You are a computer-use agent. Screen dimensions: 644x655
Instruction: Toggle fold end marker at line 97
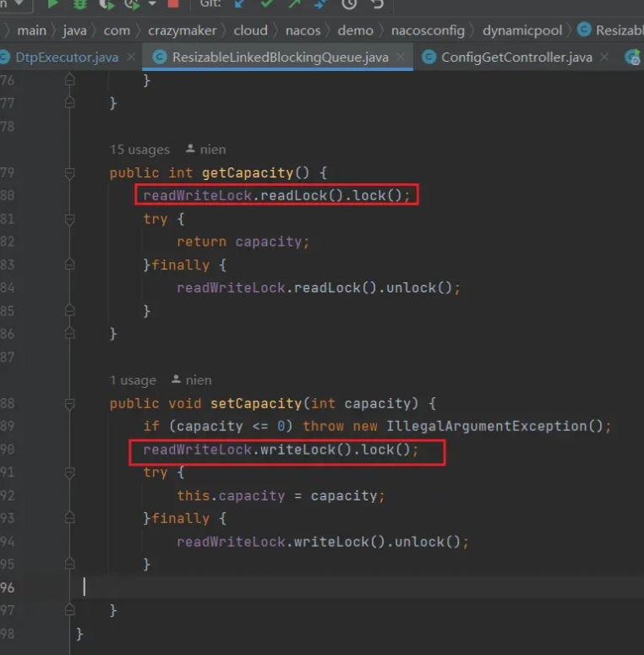(70, 610)
